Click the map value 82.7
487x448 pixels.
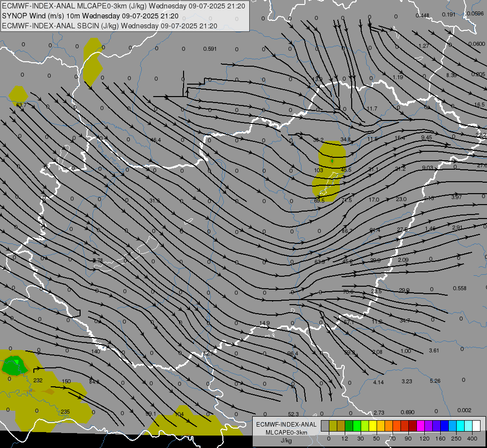tap(208, 353)
